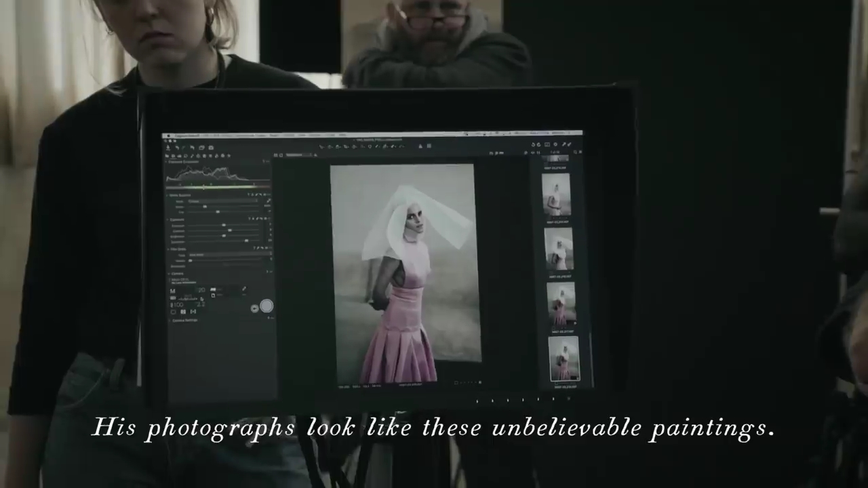Open the White Balance Mode dropdown
Viewport: 868px width, 488px height.
point(220,201)
